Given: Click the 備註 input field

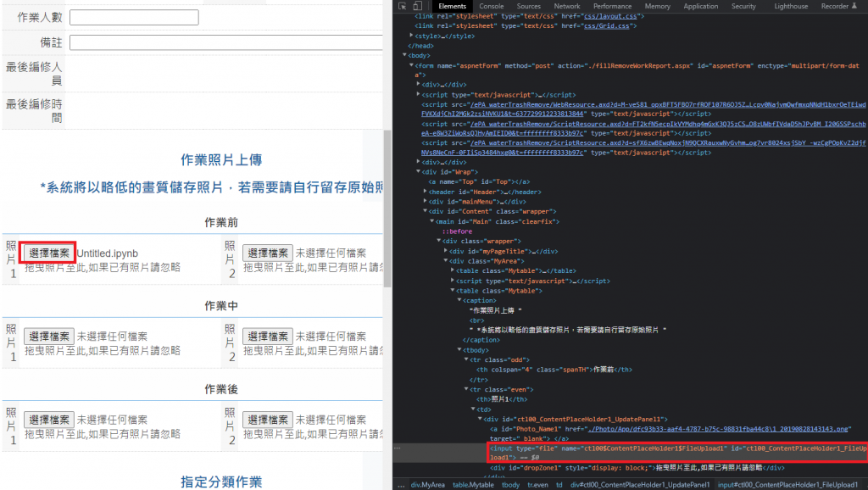Looking at the screenshot, I should [x=225, y=42].
